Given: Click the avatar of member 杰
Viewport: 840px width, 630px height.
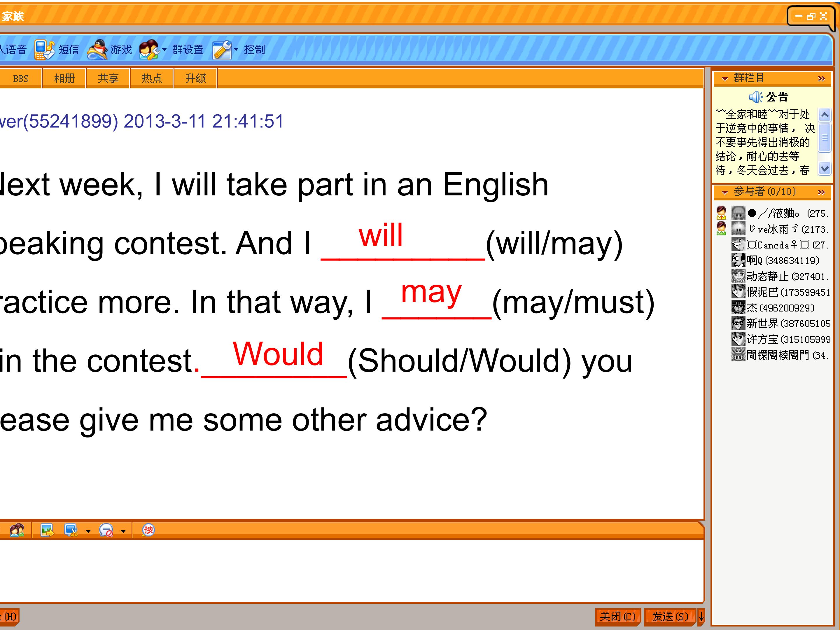Looking at the screenshot, I should click(738, 308).
